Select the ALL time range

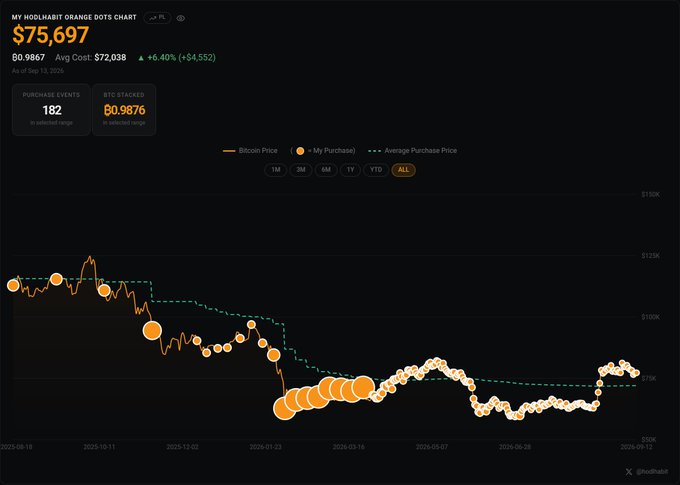click(x=403, y=170)
